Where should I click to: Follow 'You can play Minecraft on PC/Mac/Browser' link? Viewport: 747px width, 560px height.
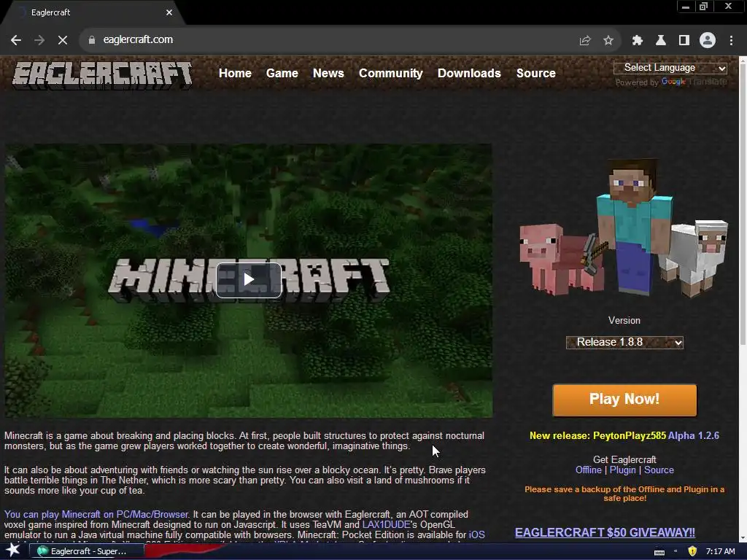96,515
